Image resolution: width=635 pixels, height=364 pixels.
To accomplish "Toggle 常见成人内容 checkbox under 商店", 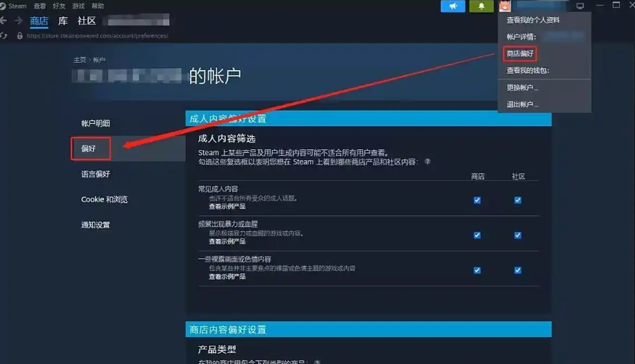I will click(477, 200).
